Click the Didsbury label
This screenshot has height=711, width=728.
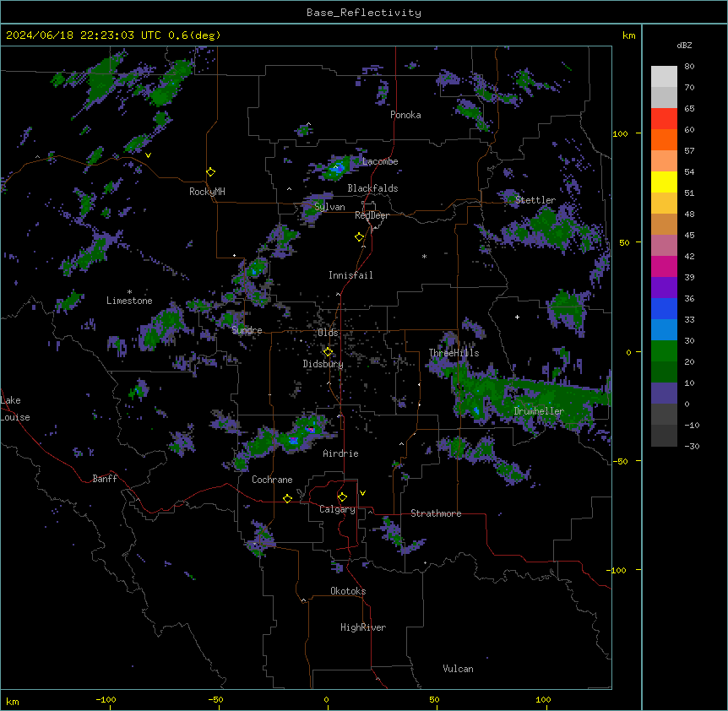point(323,364)
